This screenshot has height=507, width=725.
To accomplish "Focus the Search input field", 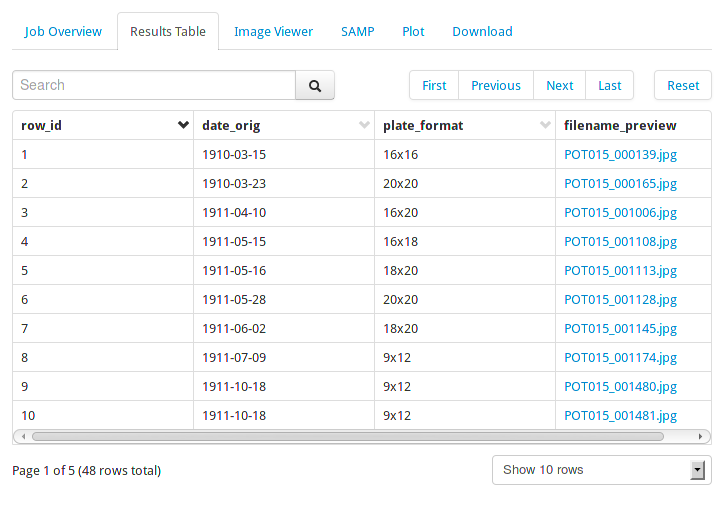I will [154, 86].
